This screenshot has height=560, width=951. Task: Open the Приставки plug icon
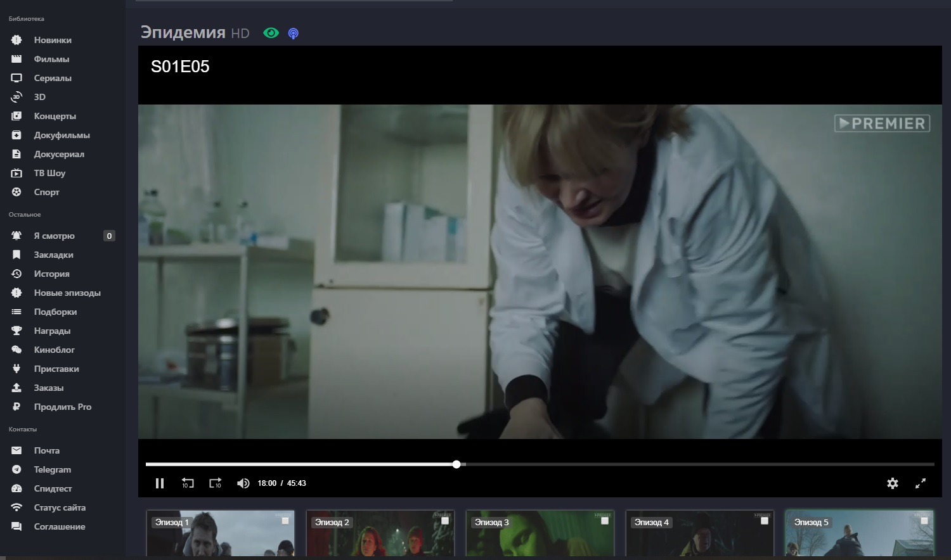tap(16, 369)
